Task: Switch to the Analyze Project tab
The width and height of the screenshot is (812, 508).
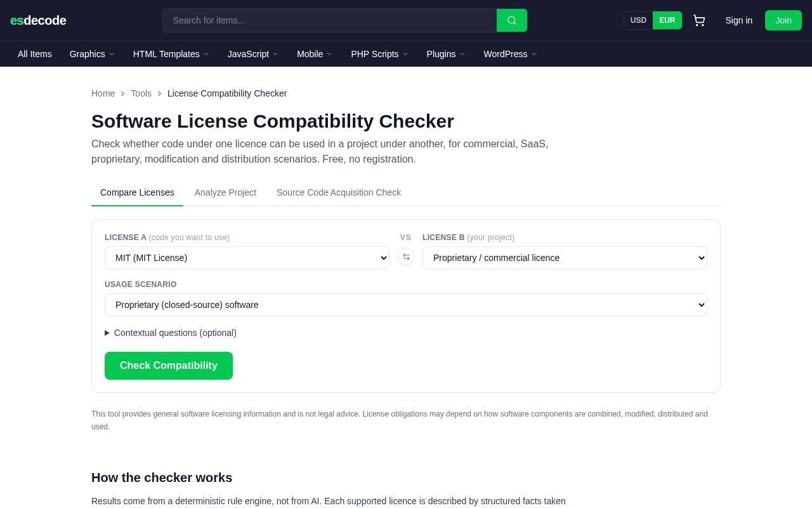Action: 225,192
